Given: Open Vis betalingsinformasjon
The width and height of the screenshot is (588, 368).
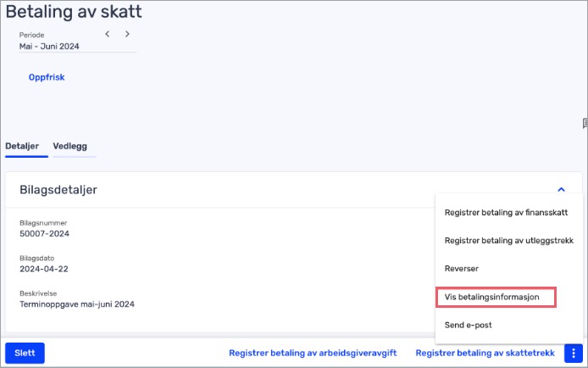Looking at the screenshot, I should pyautogui.click(x=492, y=297).
